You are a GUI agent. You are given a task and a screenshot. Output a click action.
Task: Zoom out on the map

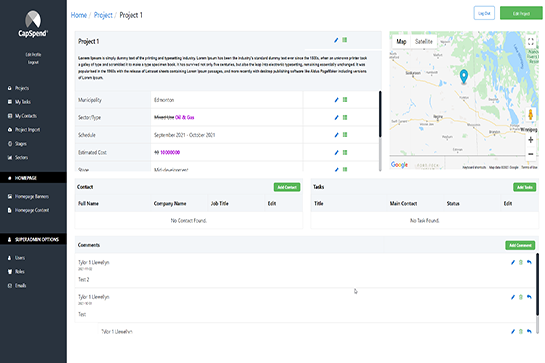coord(530,154)
